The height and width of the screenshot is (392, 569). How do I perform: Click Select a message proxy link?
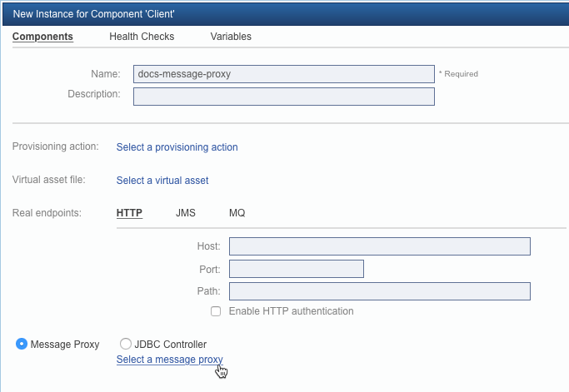coord(169,360)
